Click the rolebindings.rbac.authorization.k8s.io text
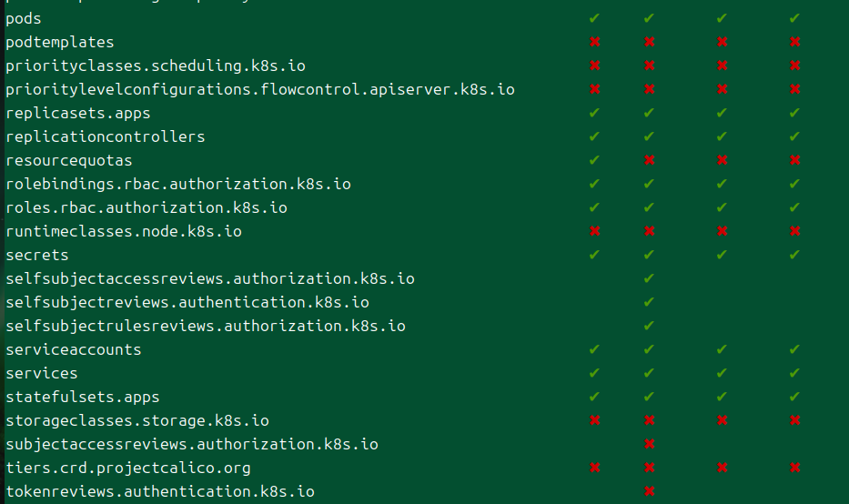The height and width of the screenshot is (504, 849). tap(178, 184)
